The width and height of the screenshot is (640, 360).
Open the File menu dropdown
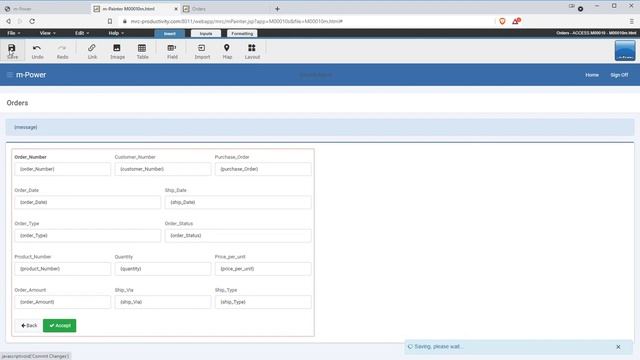point(13,33)
